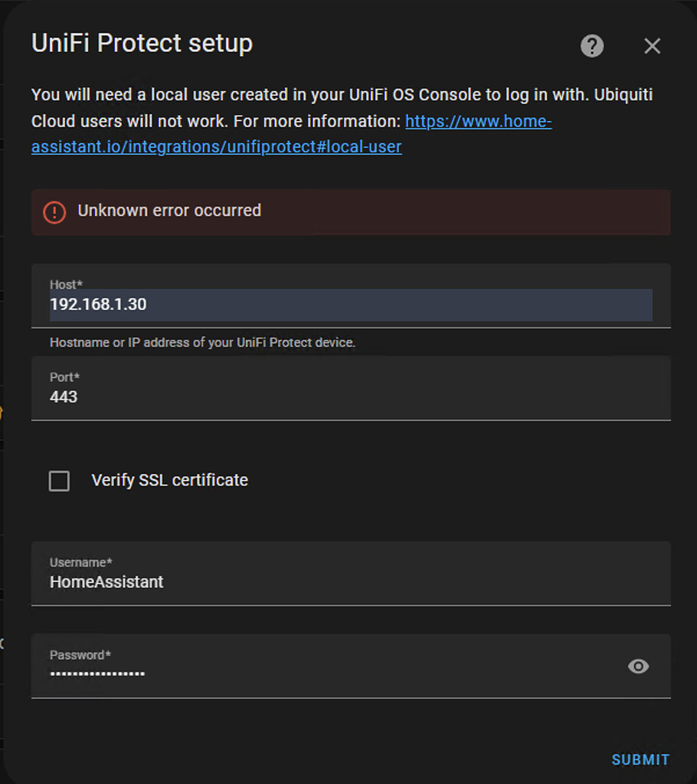Click the exclamation icon in the error banner
This screenshot has height=784, width=697.
(x=54, y=212)
